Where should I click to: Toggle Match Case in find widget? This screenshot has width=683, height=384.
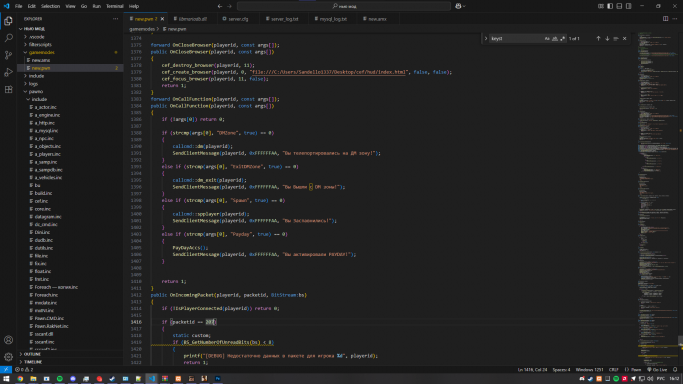coord(547,38)
